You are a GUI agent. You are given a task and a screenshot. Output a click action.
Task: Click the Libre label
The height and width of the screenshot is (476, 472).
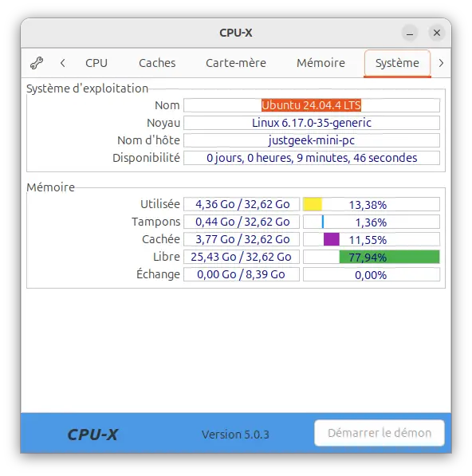pyautogui.click(x=167, y=257)
